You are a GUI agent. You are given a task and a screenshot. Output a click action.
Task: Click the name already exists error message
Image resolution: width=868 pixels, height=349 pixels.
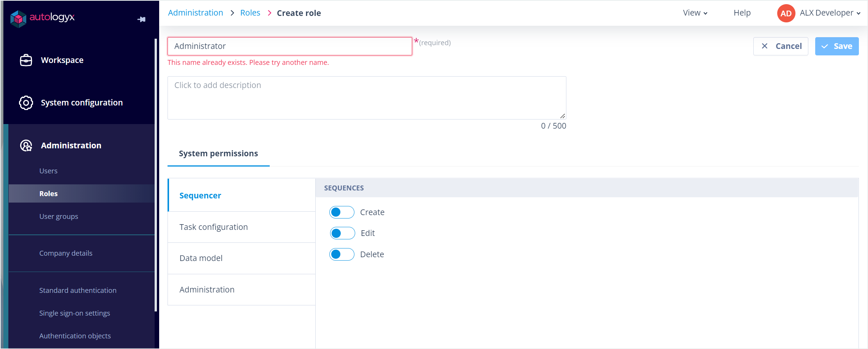(x=248, y=63)
